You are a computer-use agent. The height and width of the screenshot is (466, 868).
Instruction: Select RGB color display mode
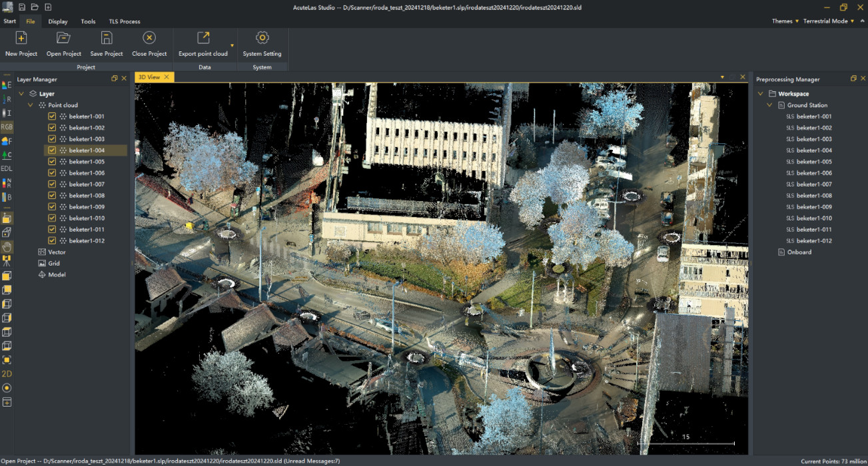[x=7, y=126]
